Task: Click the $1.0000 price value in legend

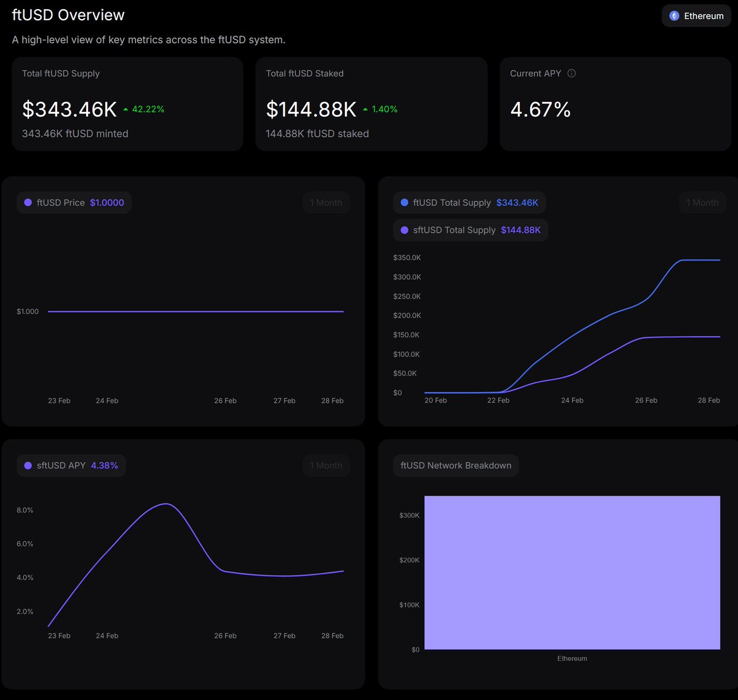Action: pyautogui.click(x=107, y=203)
